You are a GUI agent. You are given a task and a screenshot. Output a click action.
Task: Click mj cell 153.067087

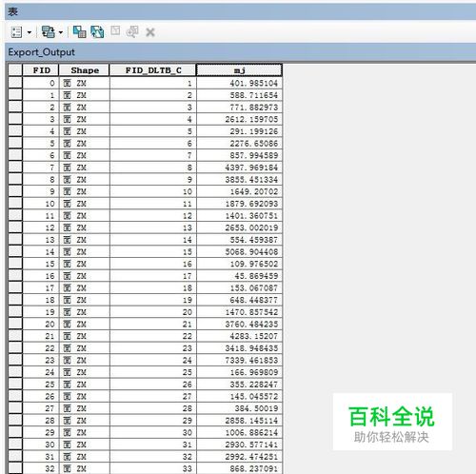(239, 288)
